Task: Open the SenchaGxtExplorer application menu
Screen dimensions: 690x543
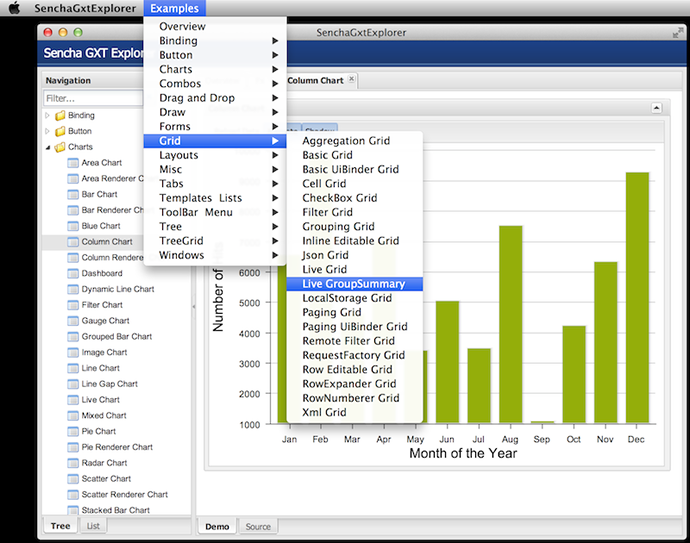Action: (85, 8)
